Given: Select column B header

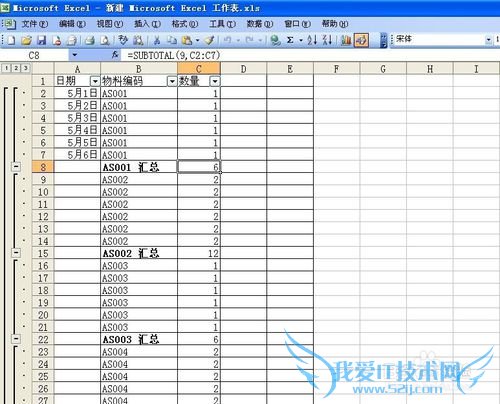Looking at the screenshot, I should tap(139, 69).
